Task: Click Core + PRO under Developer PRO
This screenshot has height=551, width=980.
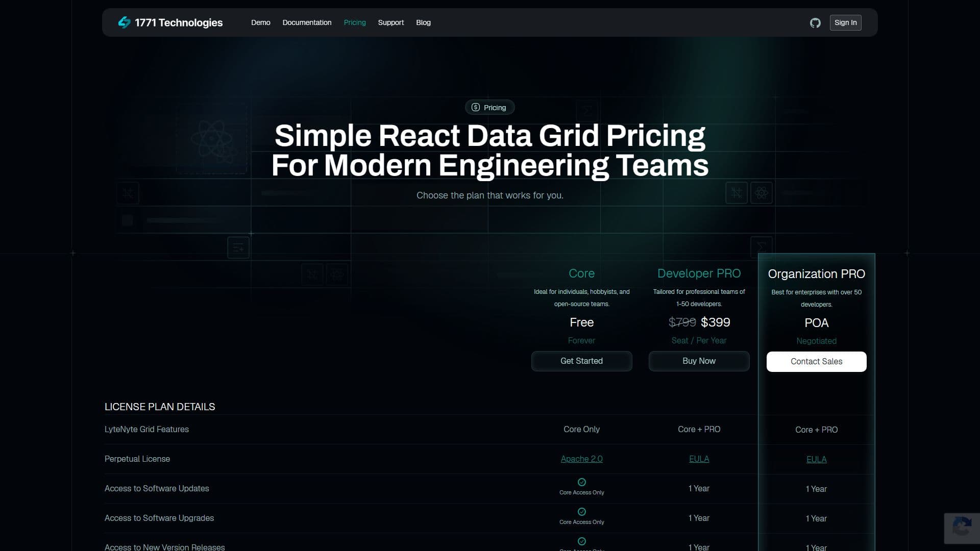Action: coord(699,429)
